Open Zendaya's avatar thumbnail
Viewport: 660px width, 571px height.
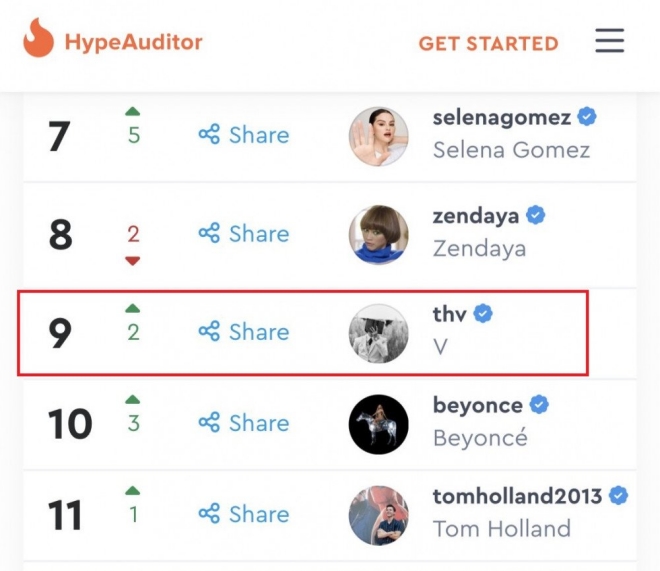378,235
